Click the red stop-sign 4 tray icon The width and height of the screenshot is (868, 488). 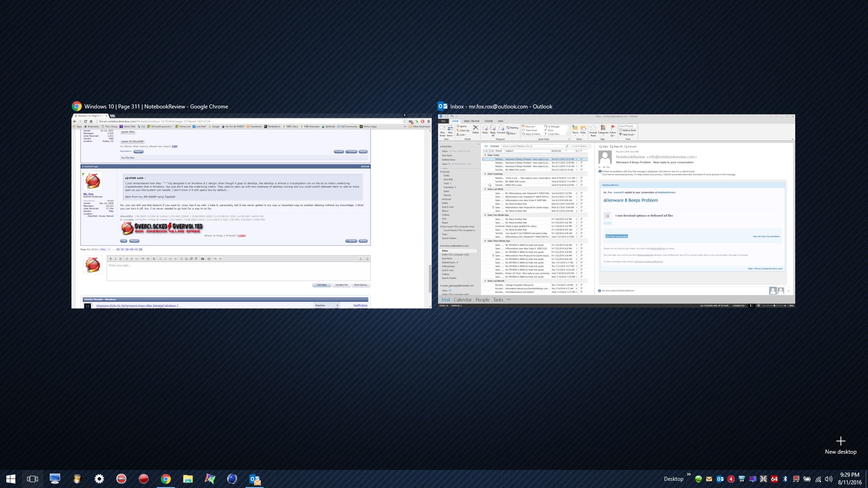click(731, 479)
